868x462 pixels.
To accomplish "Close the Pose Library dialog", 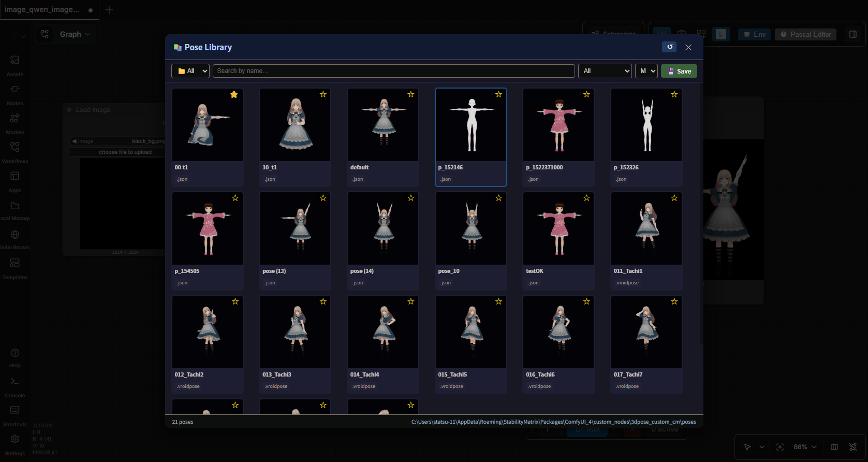I will [x=688, y=47].
